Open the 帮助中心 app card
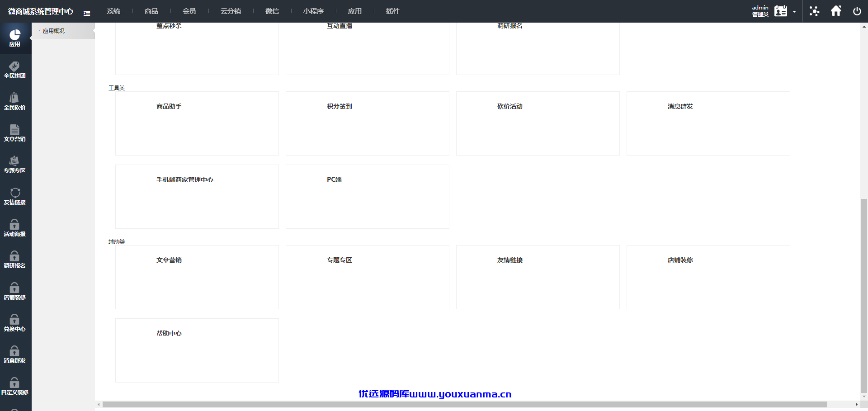The image size is (868, 411). click(x=197, y=350)
